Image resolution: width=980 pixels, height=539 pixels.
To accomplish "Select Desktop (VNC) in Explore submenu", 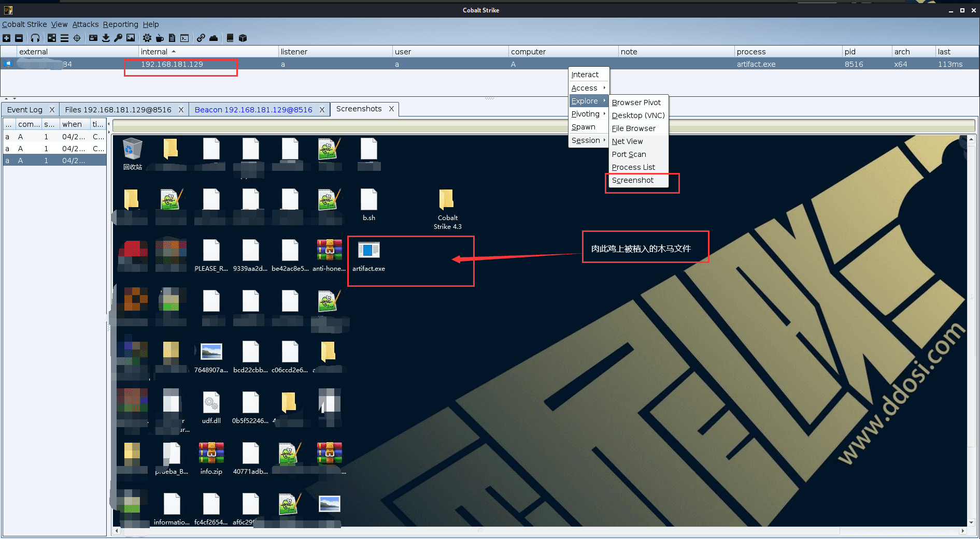I will point(638,115).
